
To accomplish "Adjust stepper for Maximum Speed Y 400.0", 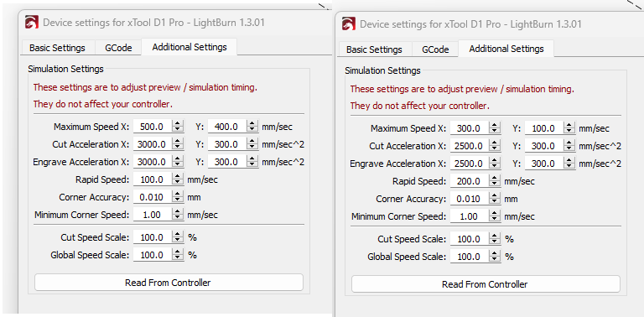I will tap(252, 127).
